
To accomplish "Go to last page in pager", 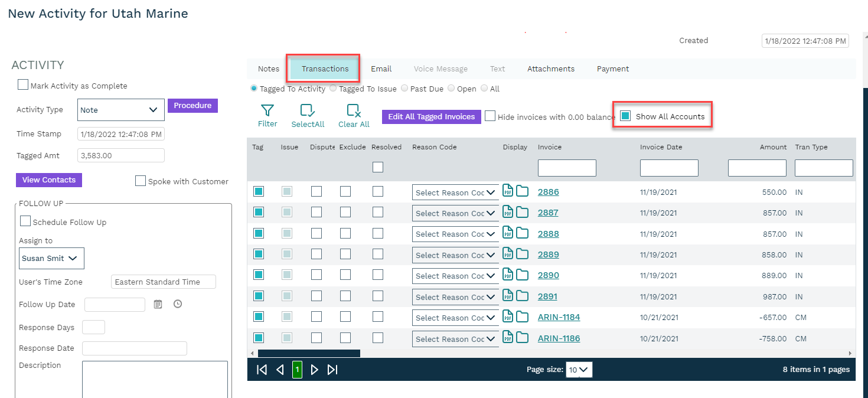I will click(332, 370).
